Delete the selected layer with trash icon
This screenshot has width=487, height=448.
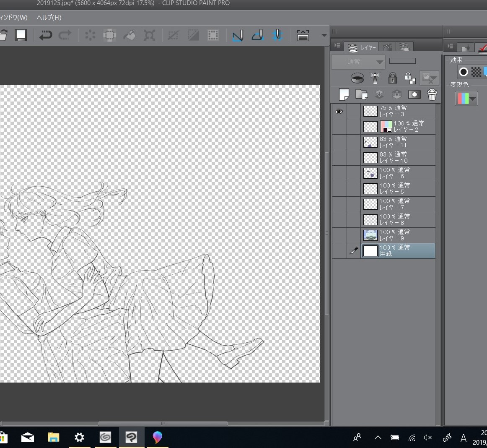[x=432, y=95]
